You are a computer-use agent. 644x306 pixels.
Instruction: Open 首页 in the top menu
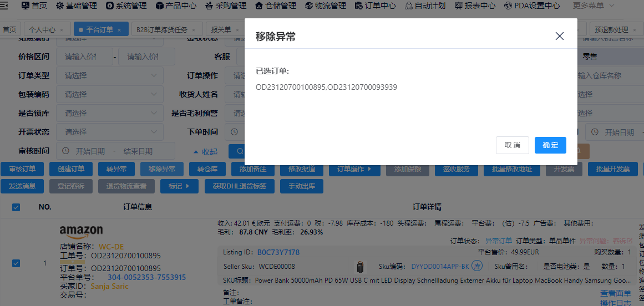tap(34, 6)
